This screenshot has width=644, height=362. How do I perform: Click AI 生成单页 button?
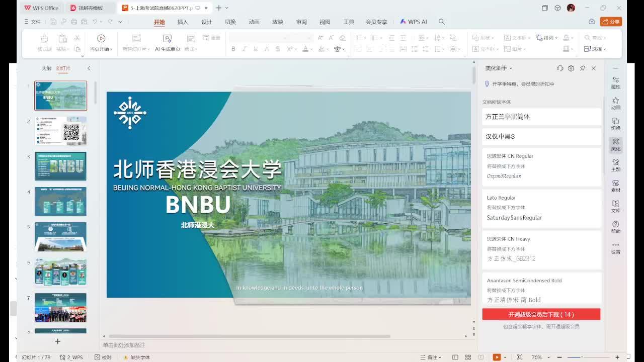point(168,43)
